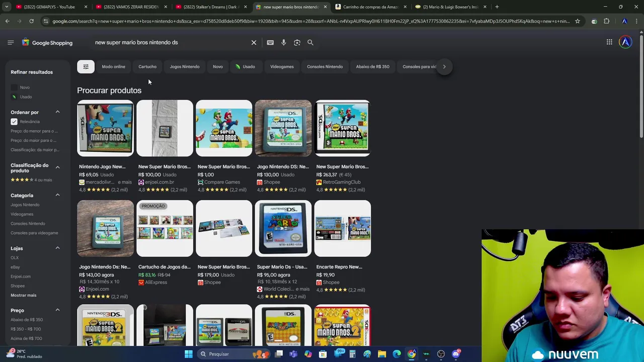Open the Google account avatar menu

pyautogui.click(x=625, y=42)
